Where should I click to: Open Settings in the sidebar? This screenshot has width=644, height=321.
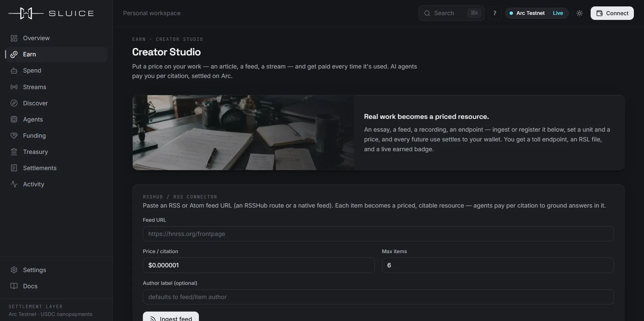tap(56, 270)
